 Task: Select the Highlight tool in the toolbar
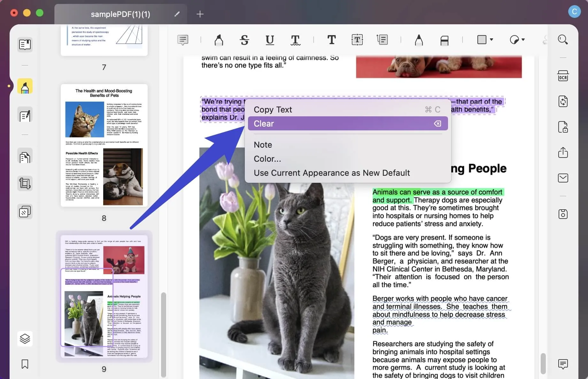(x=219, y=40)
